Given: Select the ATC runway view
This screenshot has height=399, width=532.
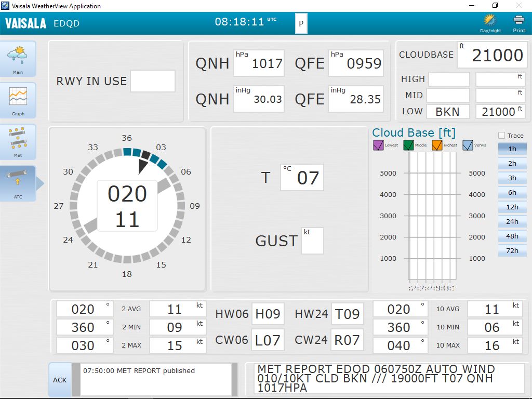Looking at the screenshot, I should 18,183.
